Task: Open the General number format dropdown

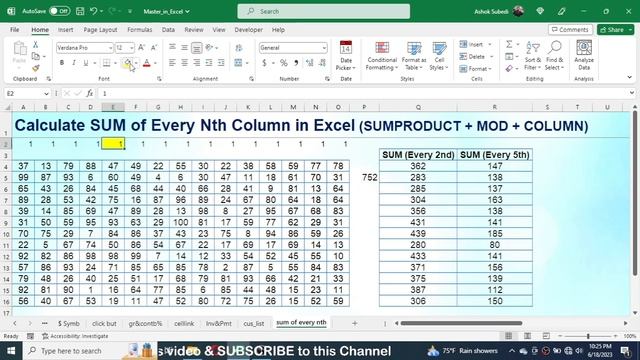Action: point(324,48)
